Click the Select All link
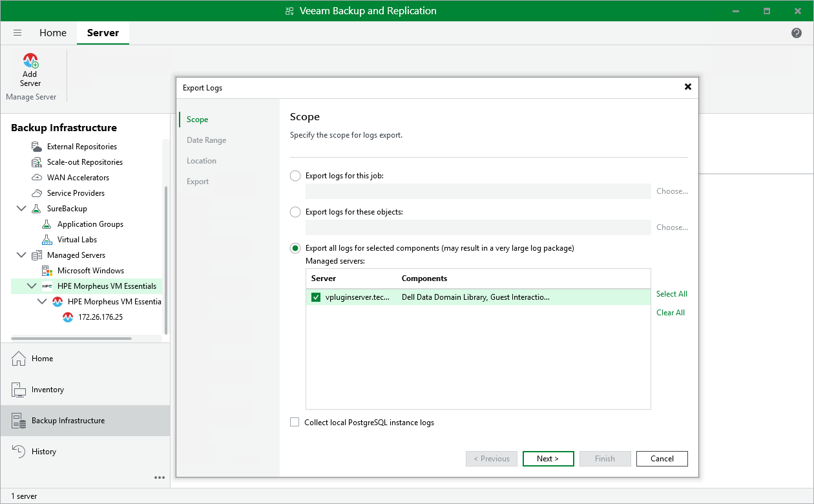Image resolution: width=814 pixels, height=504 pixels. point(671,293)
